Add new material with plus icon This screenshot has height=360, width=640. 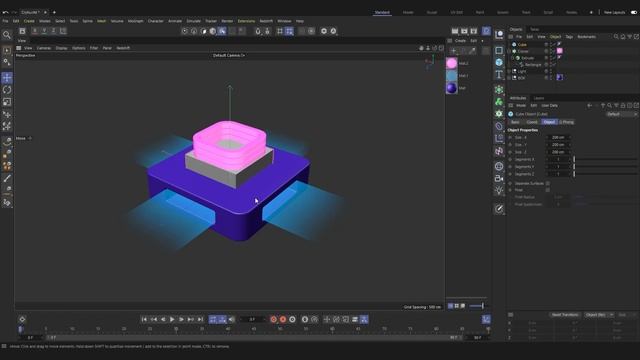point(453,51)
